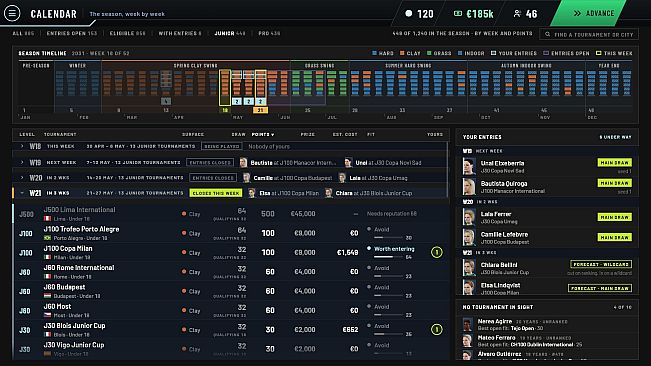Image resolution: width=651 pixels, height=366 pixels.
Task: Click the search magnifier icon
Action: [x=548, y=34]
